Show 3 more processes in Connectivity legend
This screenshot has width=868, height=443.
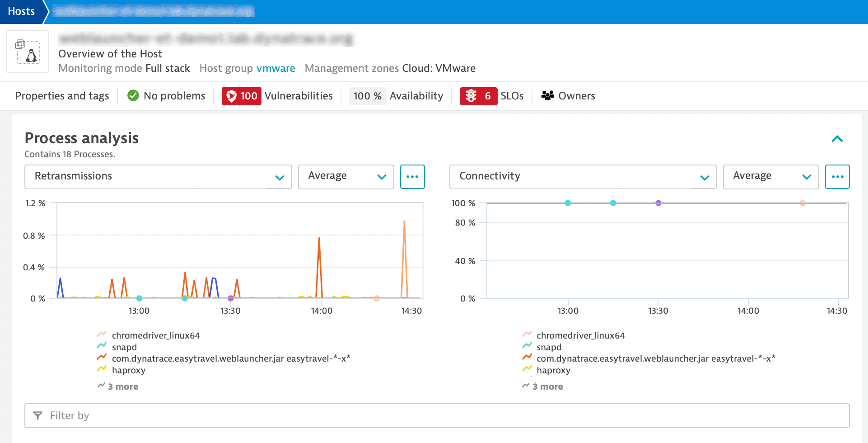coord(547,386)
